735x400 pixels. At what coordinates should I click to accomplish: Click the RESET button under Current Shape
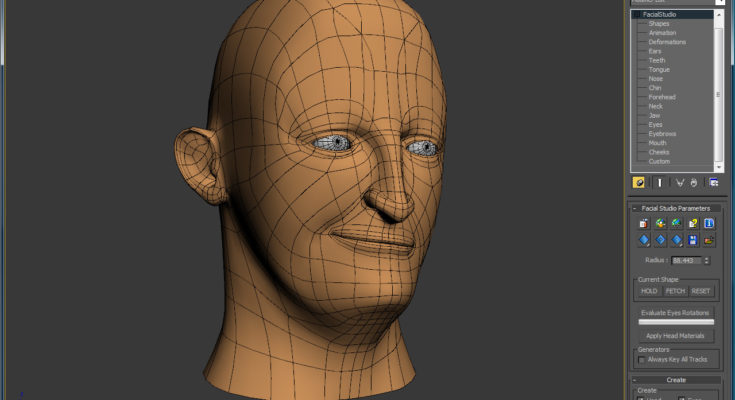pos(701,291)
